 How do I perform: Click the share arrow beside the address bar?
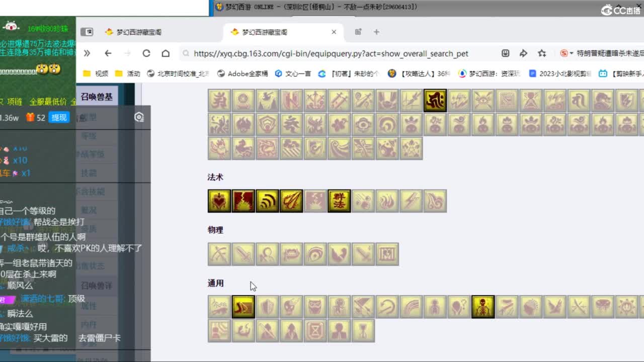coord(523,53)
